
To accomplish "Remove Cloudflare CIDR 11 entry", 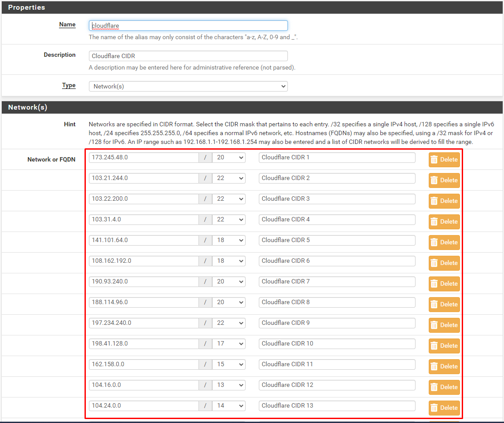I will coord(444,367).
